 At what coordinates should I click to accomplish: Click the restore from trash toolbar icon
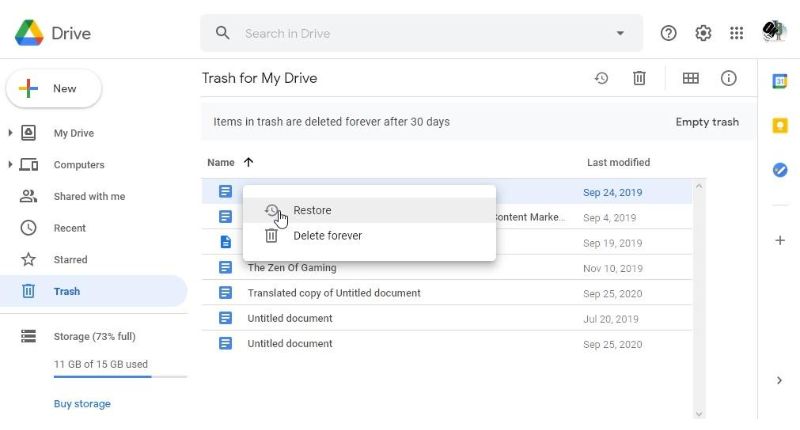(601, 78)
